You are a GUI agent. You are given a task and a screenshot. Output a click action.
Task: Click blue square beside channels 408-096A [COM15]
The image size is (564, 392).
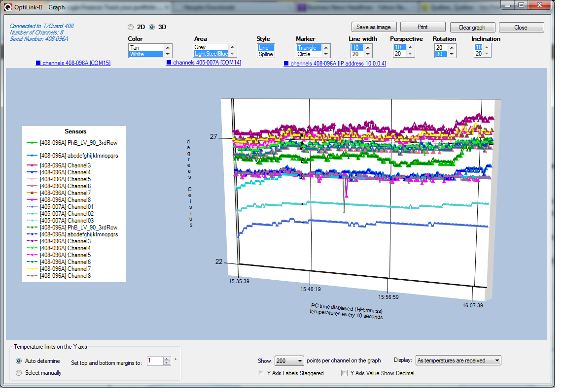38,63
